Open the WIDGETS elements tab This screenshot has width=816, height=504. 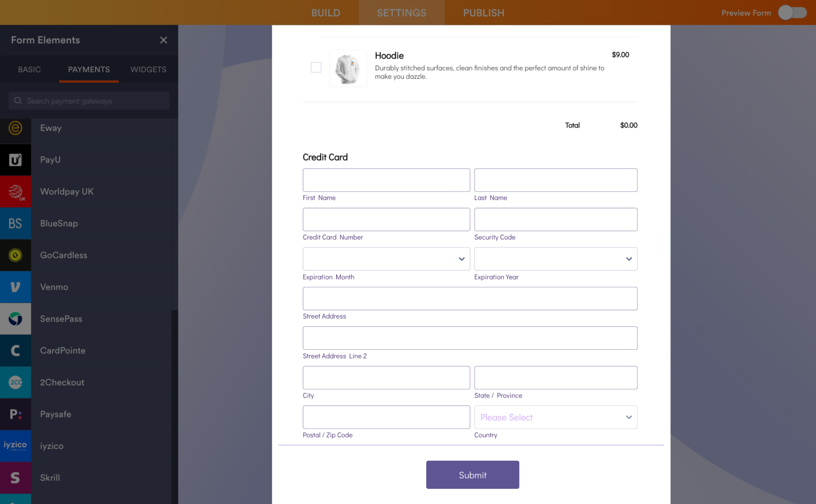(149, 70)
